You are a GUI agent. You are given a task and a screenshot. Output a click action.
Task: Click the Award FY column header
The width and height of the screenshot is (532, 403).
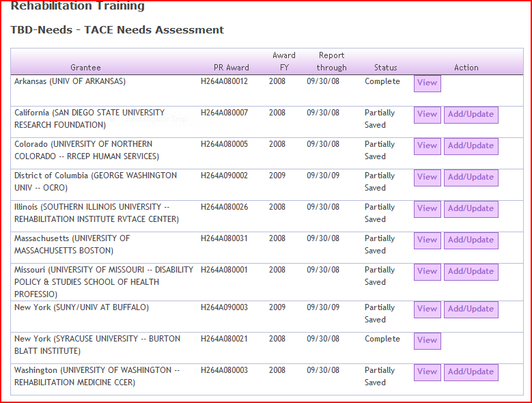tap(284, 61)
